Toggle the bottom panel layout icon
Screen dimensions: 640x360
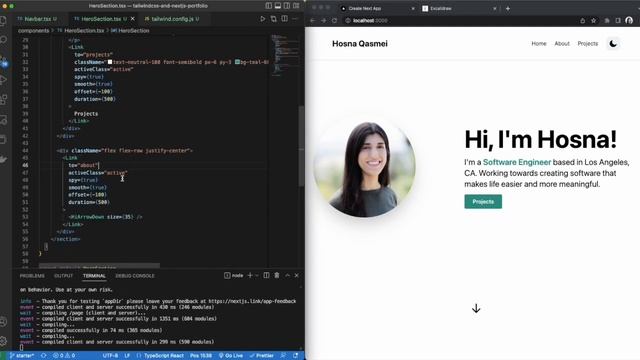[278, 6]
